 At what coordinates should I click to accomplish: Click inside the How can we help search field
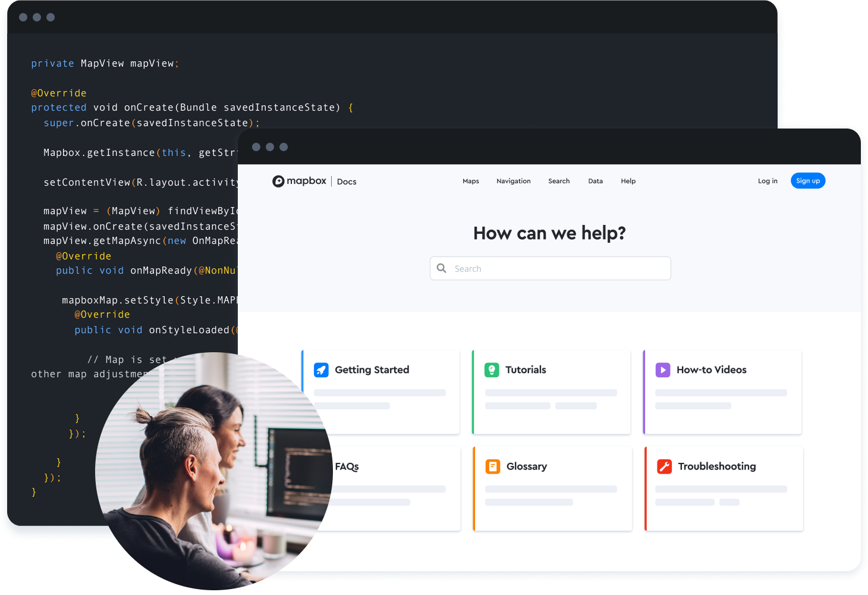coord(550,268)
